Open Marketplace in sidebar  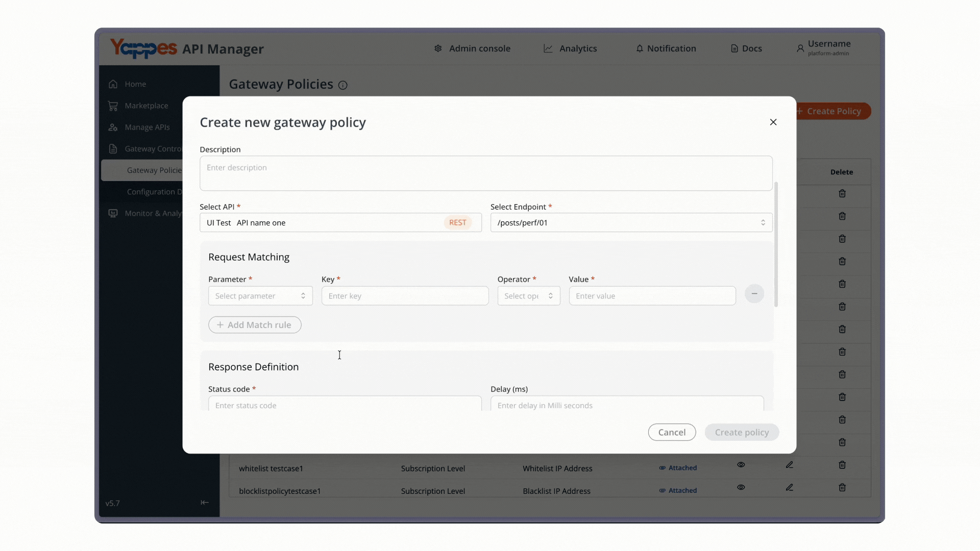click(x=138, y=106)
